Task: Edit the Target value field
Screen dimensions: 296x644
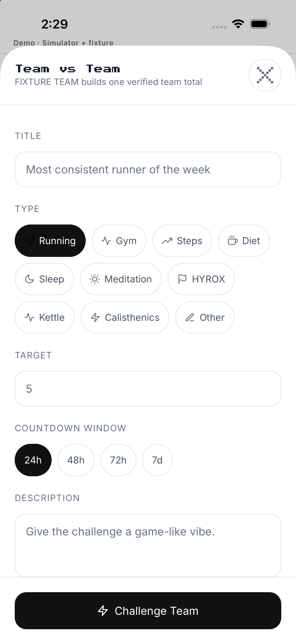Action: tap(148, 389)
